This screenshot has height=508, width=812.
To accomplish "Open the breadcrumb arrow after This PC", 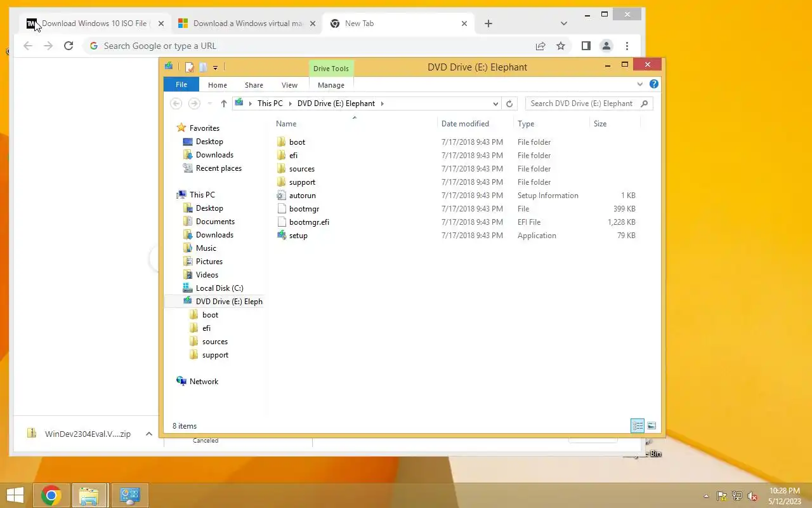I will 290,104.
